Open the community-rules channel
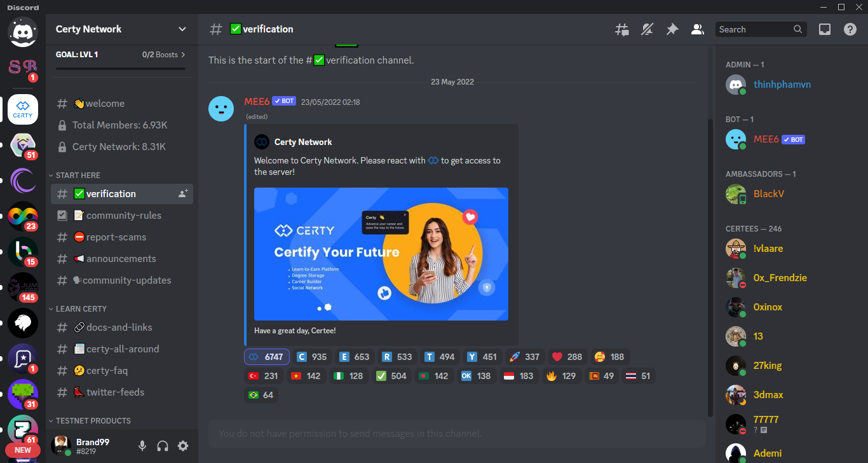The image size is (868, 463). click(123, 216)
